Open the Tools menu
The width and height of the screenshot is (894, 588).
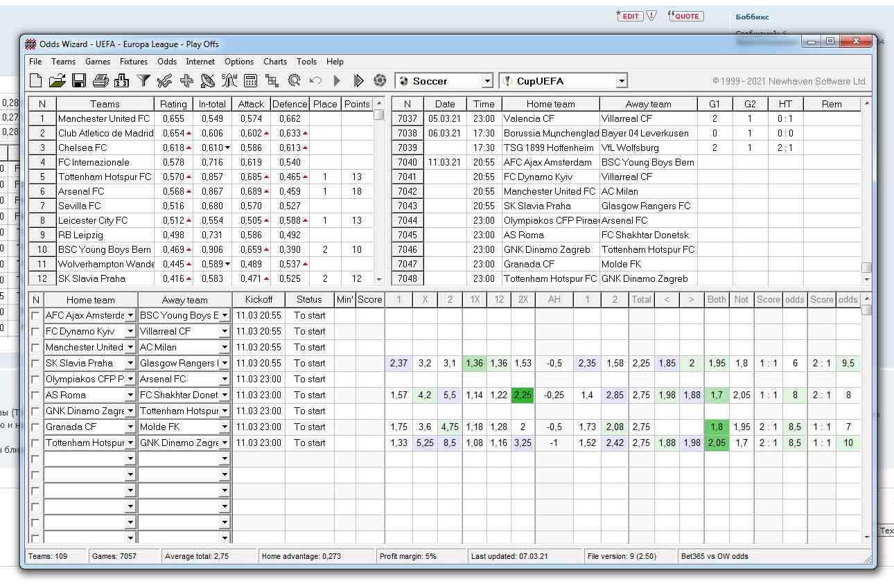click(x=307, y=62)
